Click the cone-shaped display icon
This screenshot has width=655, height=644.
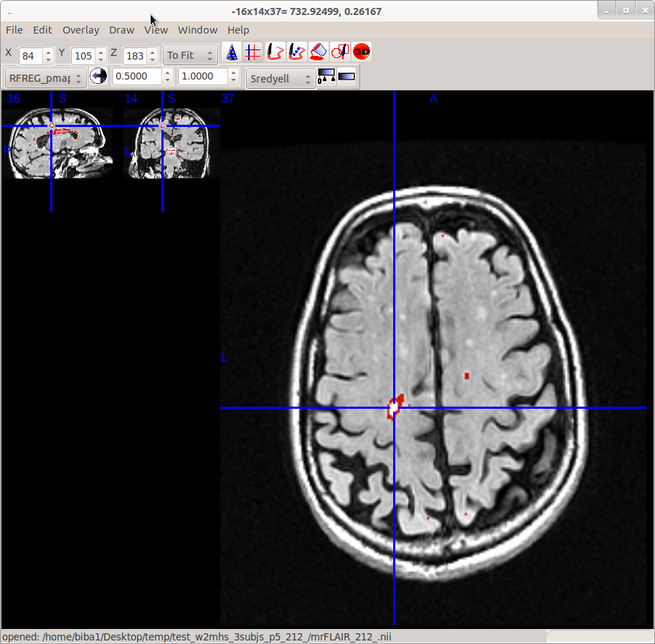click(231, 52)
